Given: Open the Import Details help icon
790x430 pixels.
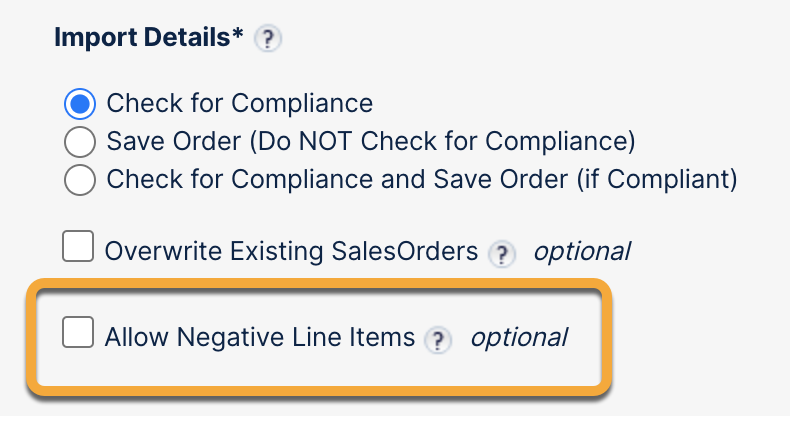Looking at the screenshot, I should [x=267, y=40].
